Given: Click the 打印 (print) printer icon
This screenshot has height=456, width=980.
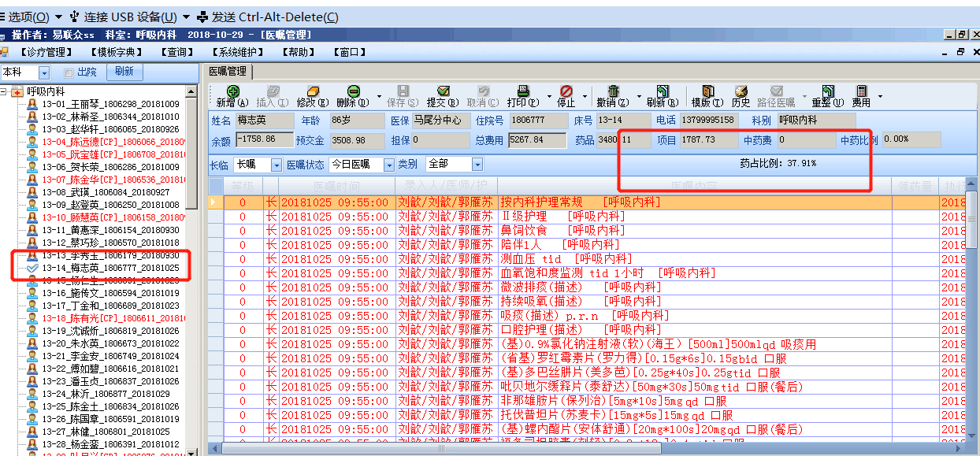Looking at the screenshot, I should pyautogui.click(x=523, y=91).
